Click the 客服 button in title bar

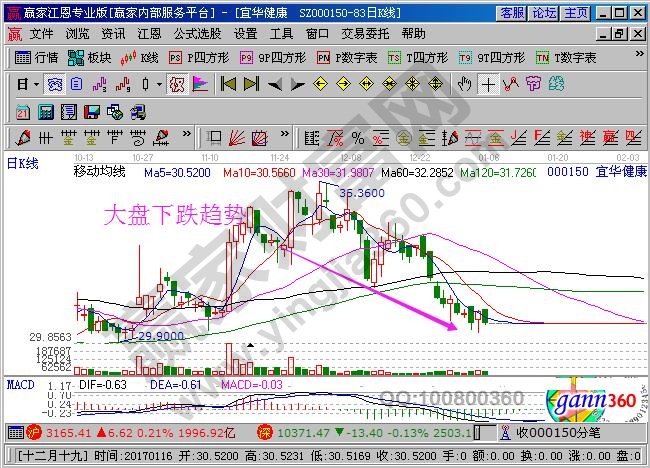click(x=512, y=13)
